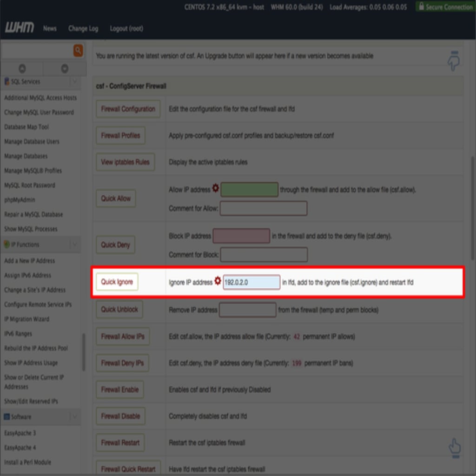Collapse the Software section chevron

[x=75, y=416]
